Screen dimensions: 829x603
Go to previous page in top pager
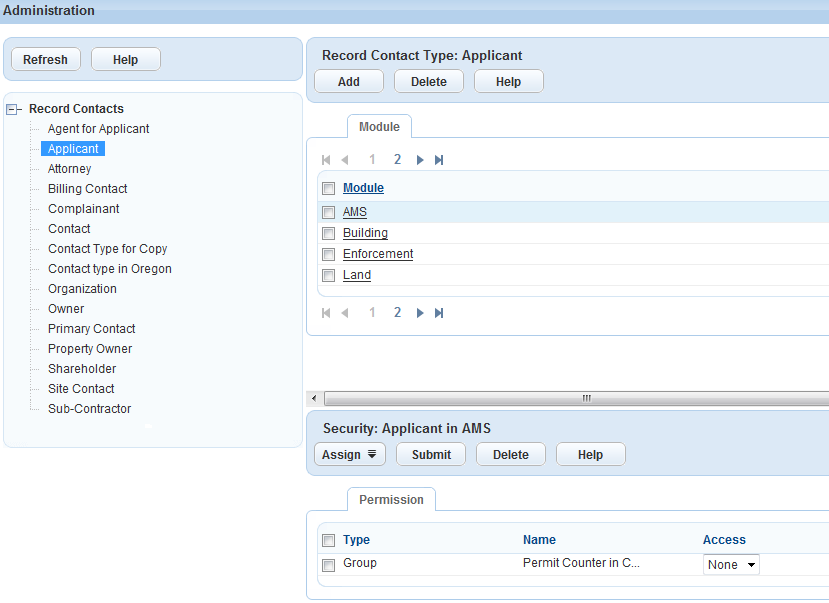pyautogui.click(x=345, y=160)
